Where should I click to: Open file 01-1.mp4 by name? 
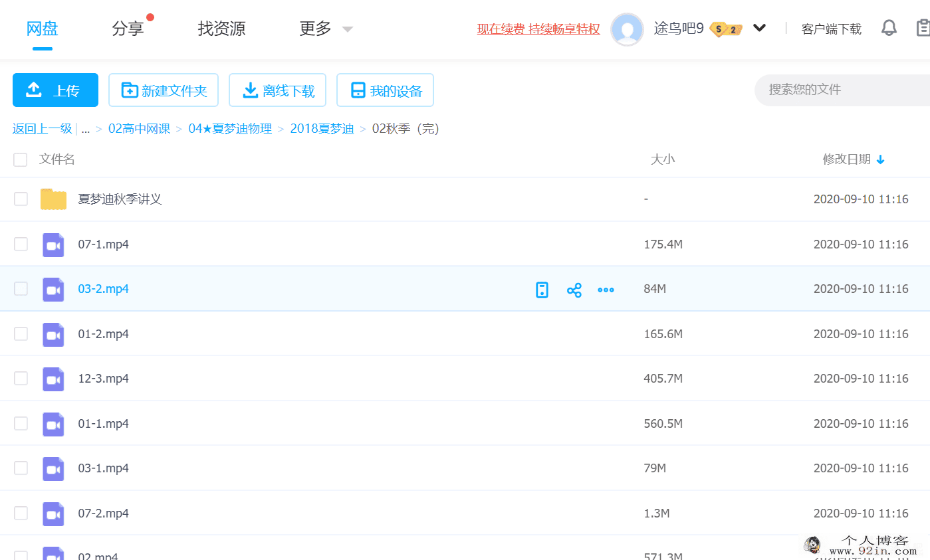(103, 424)
